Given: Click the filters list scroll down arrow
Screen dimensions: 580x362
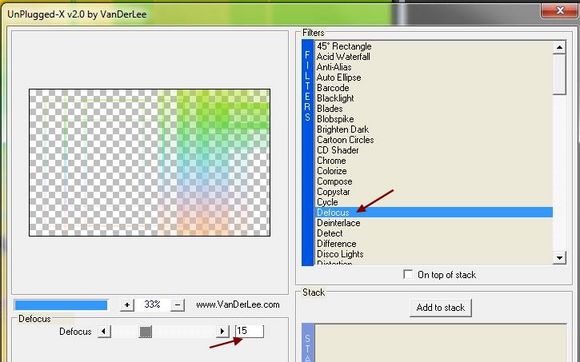Looking at the screenshot, I should coord(559,258).
